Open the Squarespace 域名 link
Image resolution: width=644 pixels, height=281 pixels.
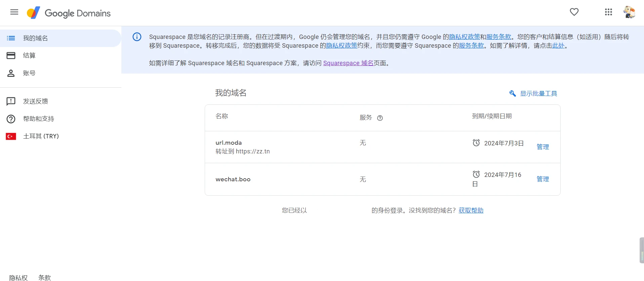tap(348, 63)
